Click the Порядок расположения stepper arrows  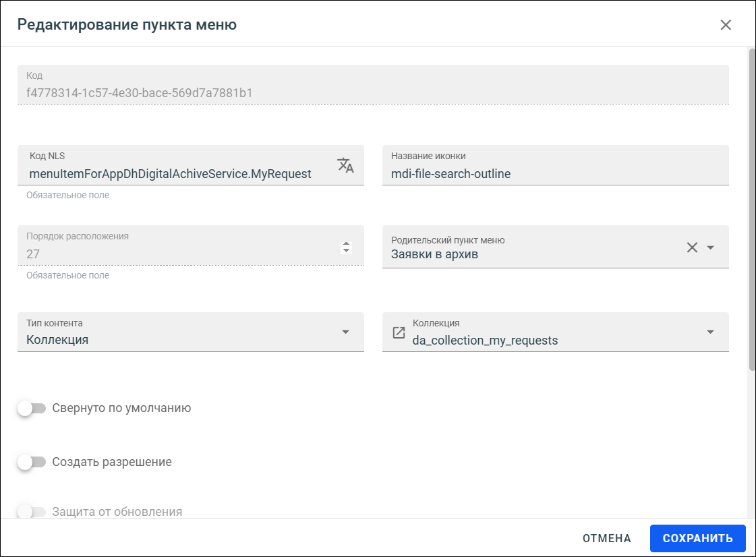[346, 247]
